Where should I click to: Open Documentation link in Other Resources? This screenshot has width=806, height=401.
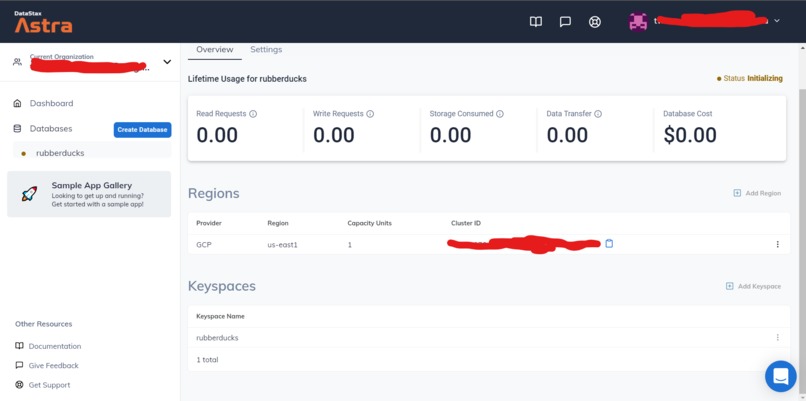[x=54, y=346]
